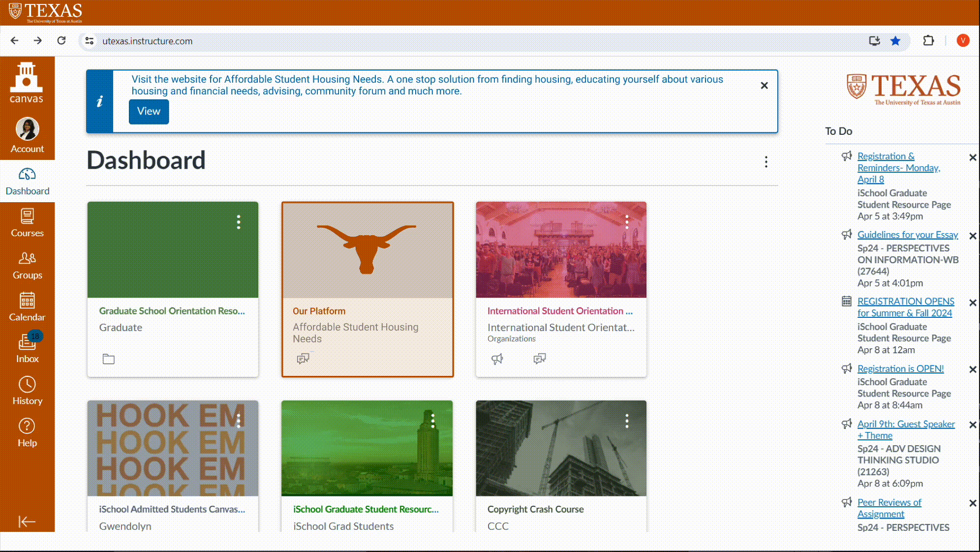Open REGISTRATION OPENS for Summer & Fall 2024
Viewport: 980px width, 552px height.
tap(906, 307)
